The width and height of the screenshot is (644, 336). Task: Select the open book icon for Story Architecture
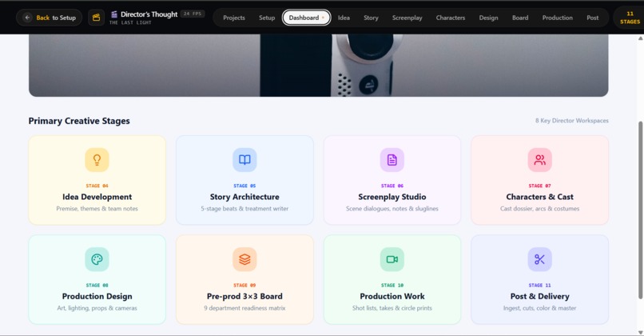[x=244, y=159]
